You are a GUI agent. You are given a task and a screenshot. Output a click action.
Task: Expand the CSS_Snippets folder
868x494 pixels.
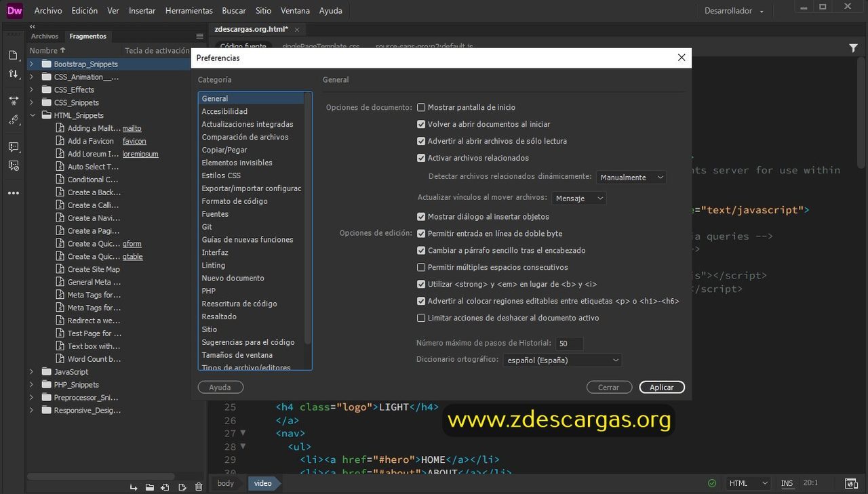tap(31, 102)
